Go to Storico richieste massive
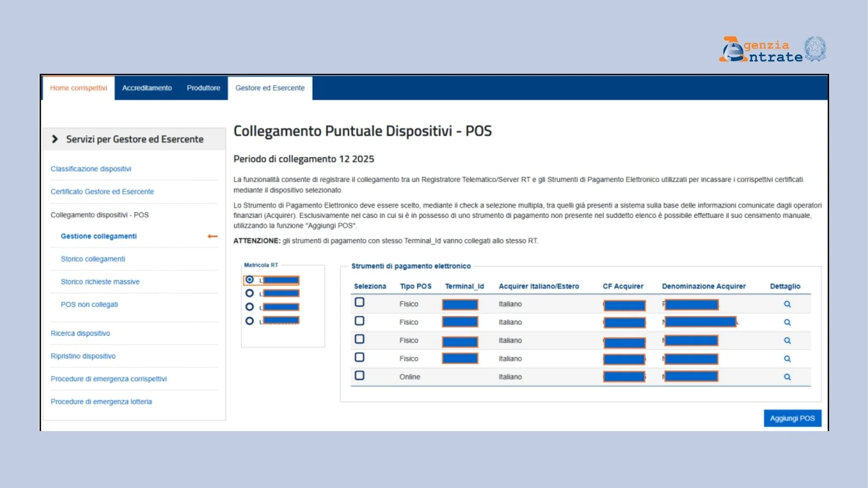This screenshot has height=488, width=868. tap(100, 282)
